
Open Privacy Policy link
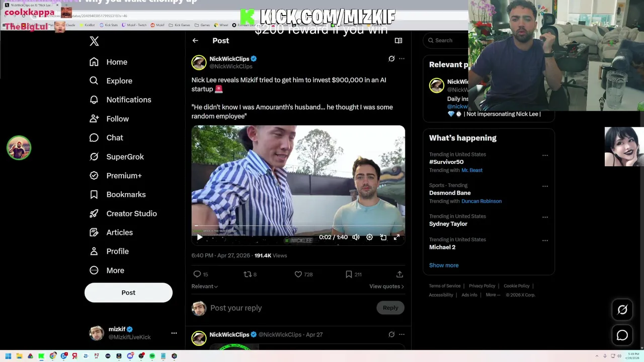click(x=482, y=286)
